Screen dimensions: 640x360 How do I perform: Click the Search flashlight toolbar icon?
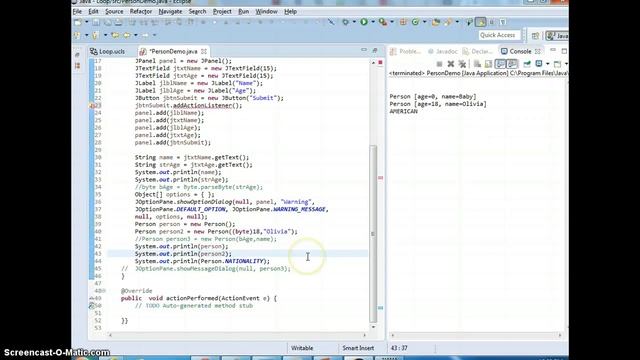448,22
